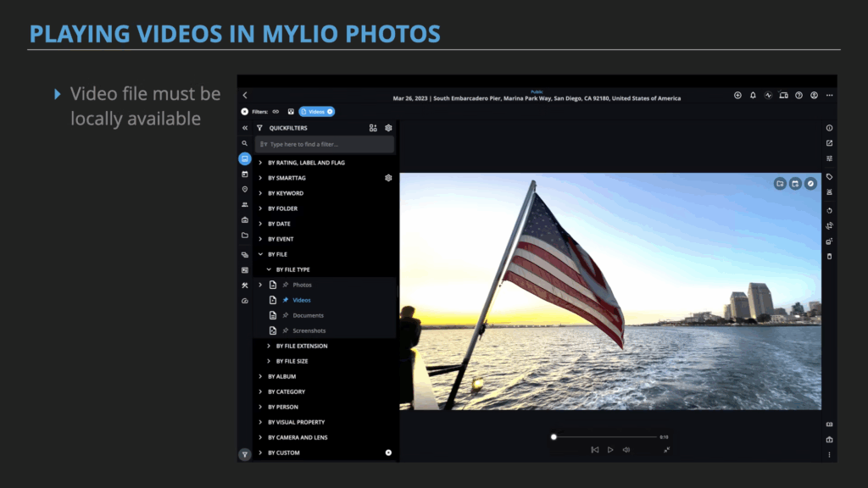Expand the BY CAMERA AND LENS group
This screenshot has height=488, width=868.
pyautogui.click(x=260, y=437)
